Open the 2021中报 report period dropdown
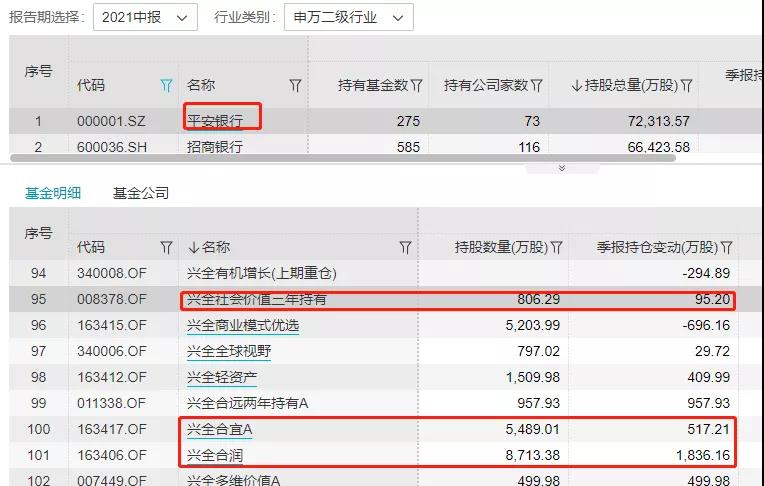 [x=145, y=18]
